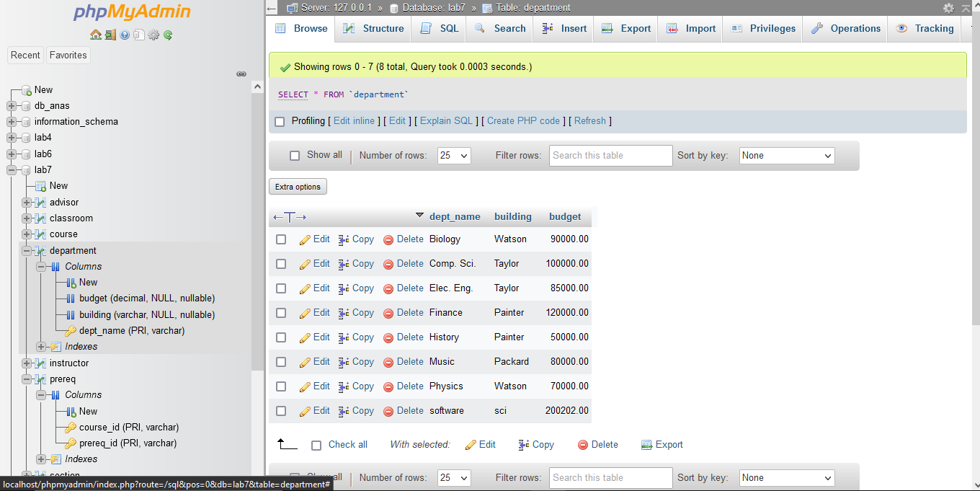
Task: Click the Delete icon for software row
Action: (x=388, y=411)
